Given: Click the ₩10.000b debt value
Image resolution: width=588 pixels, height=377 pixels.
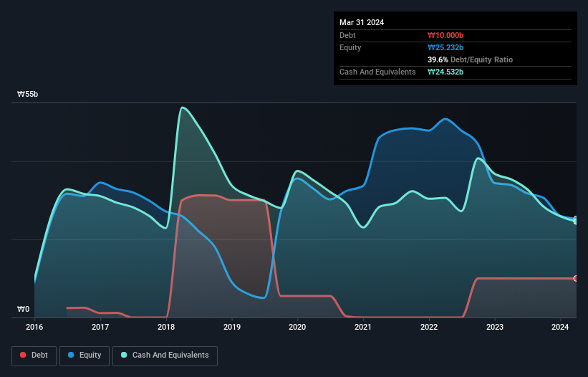Looking at the screenshot, I should pos(445,35).
